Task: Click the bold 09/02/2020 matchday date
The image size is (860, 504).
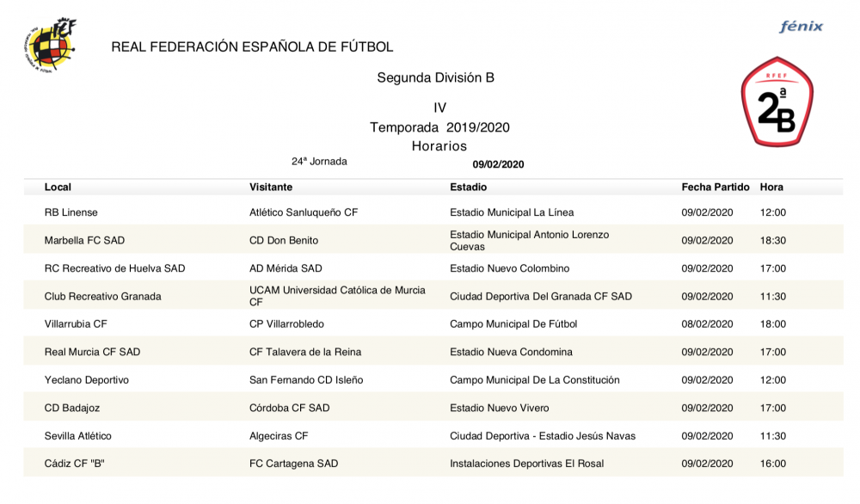Action: coord(498,165)
